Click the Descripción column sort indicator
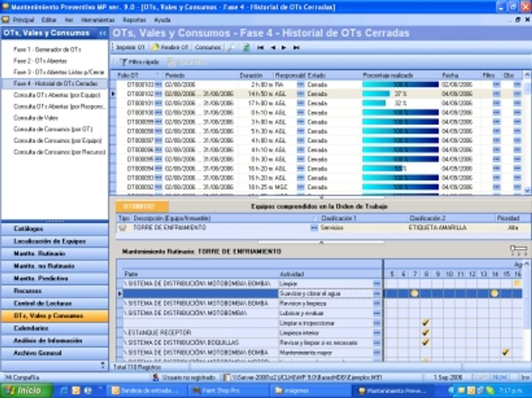The height and width of the screenshot is (398, 532). 314,219
